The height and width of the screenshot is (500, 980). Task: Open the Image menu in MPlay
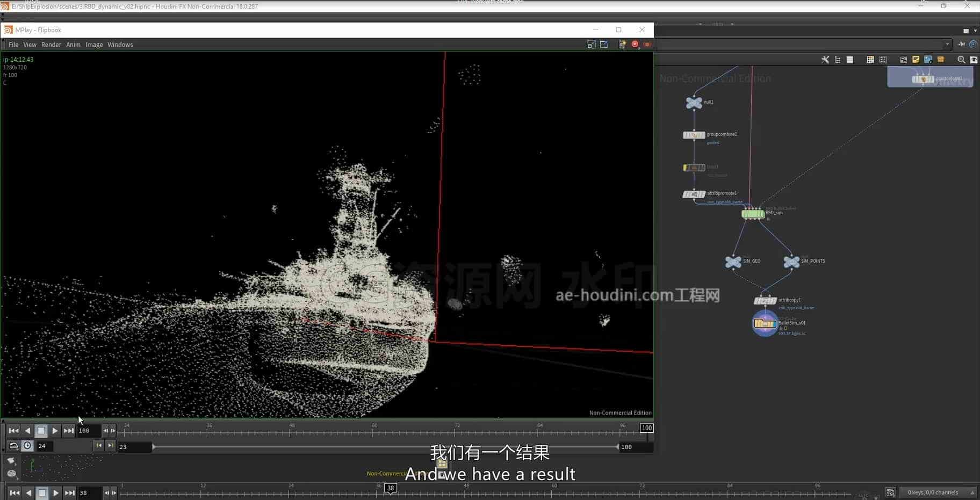(94, 45)
